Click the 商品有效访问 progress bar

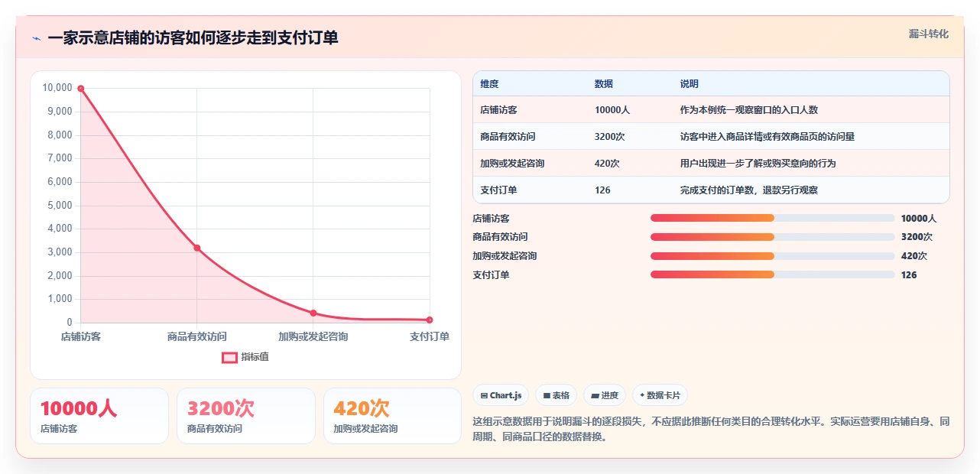[x=772, y=237]
